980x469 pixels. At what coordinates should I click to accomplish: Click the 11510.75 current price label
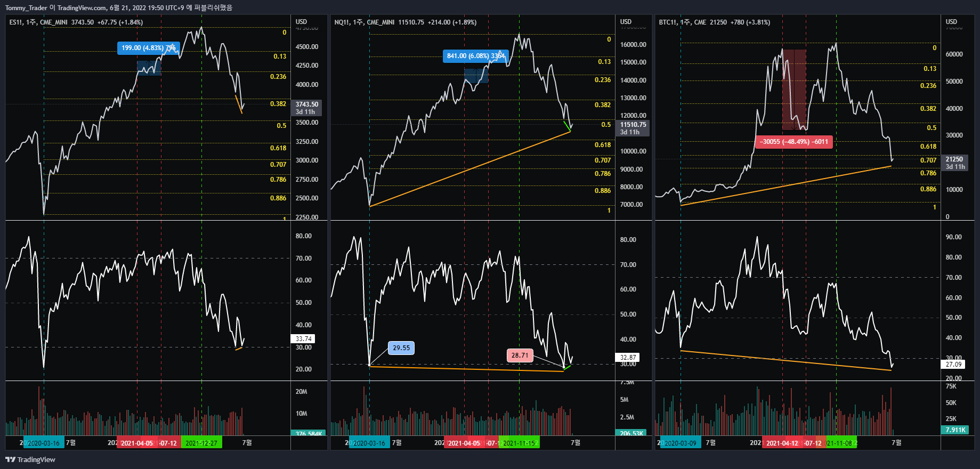click(x=633, y=125)
